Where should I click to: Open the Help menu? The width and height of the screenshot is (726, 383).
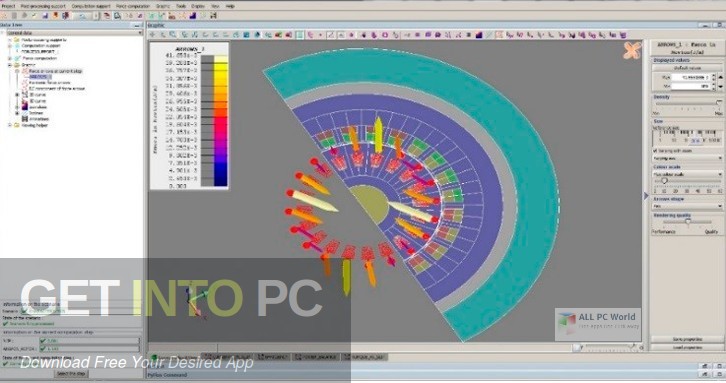[x=230, y=6]
